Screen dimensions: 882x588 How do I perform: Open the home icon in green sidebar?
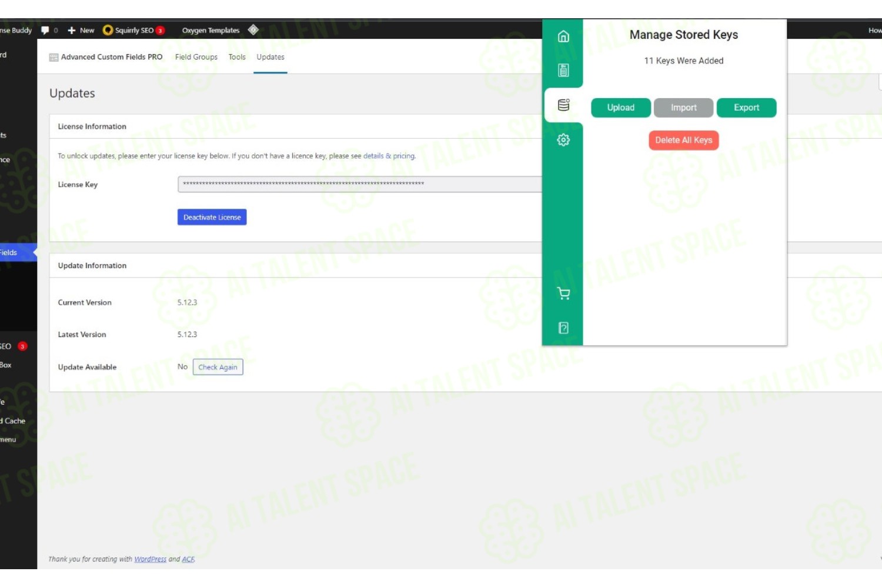563,36
